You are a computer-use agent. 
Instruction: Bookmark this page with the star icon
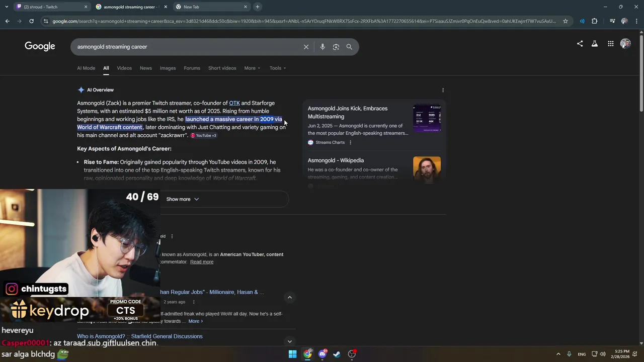[x=566, y=21]
